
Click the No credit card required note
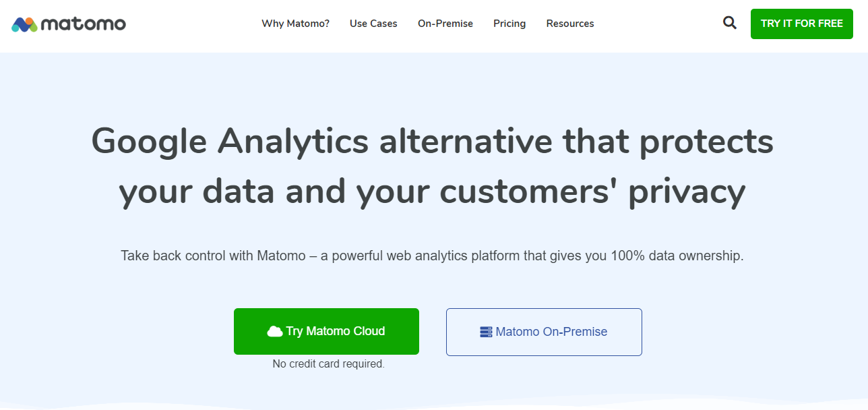coord(328,363)
